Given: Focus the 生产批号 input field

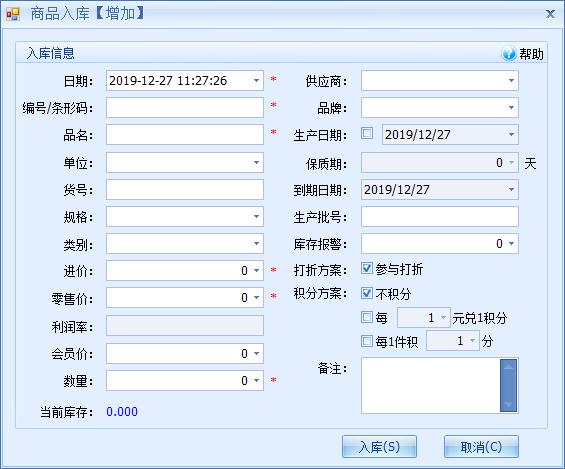Looking at the screenshot, I should coord(440,216).
